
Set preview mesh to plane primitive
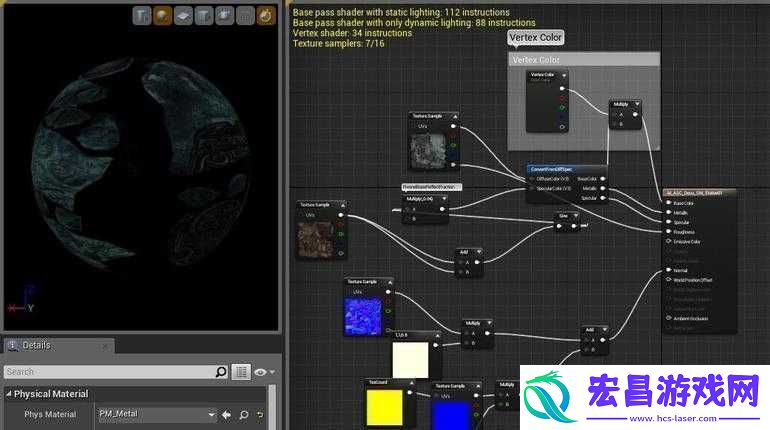pyautogui.click(x=183, y=16)
